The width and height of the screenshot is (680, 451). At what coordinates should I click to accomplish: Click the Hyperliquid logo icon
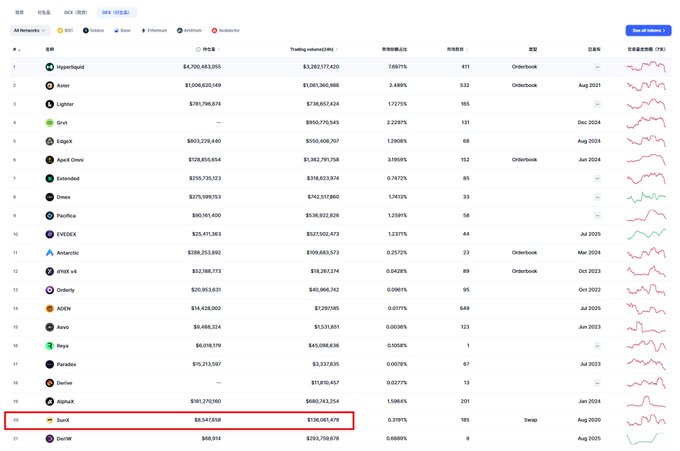(x=49, y=67)
